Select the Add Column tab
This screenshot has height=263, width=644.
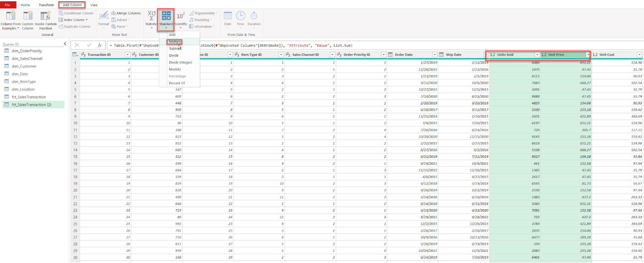point(72,5)
